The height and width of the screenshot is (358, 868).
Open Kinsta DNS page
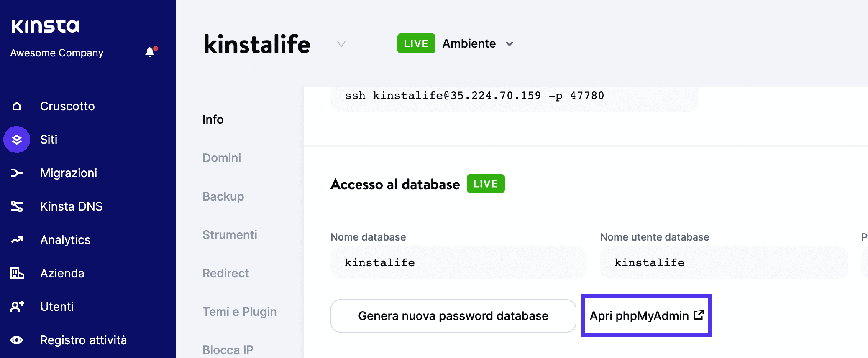[x=72, y=206]
